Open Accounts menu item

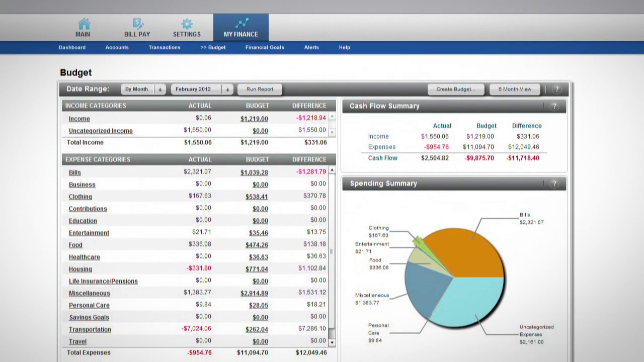[117, 47]
